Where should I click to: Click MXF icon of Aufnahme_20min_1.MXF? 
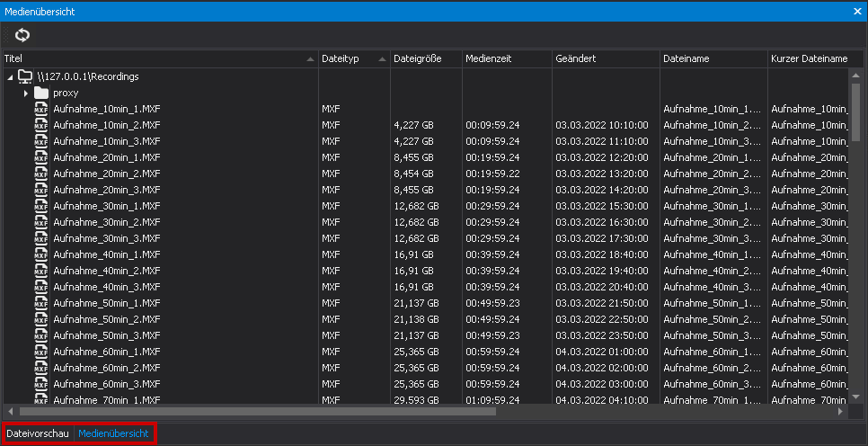pyautogui.click(x=41, y=158)
